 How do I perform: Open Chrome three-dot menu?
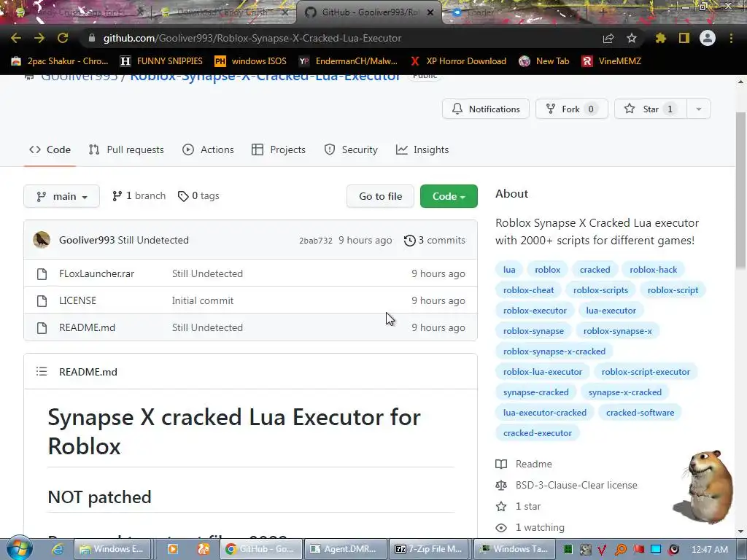coord(731,38)
